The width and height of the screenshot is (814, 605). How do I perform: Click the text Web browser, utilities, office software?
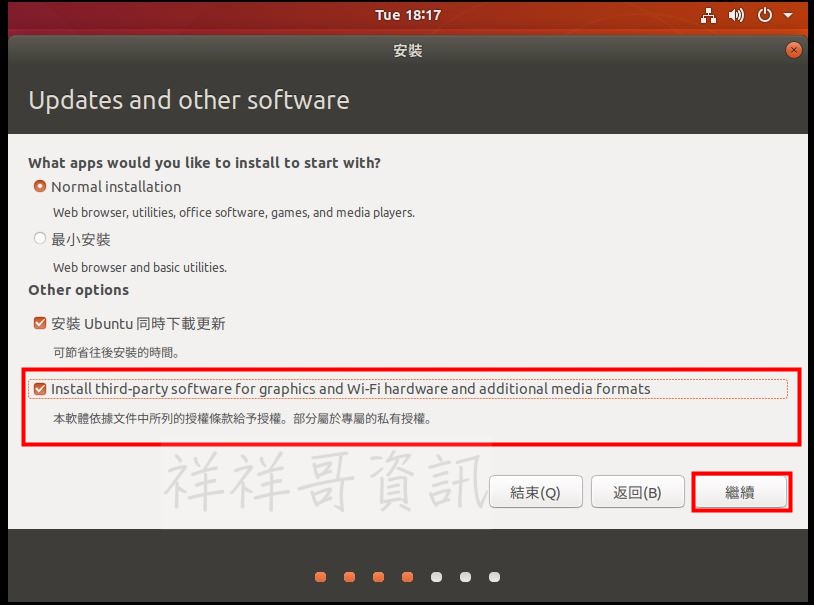[x=161, y=212]
